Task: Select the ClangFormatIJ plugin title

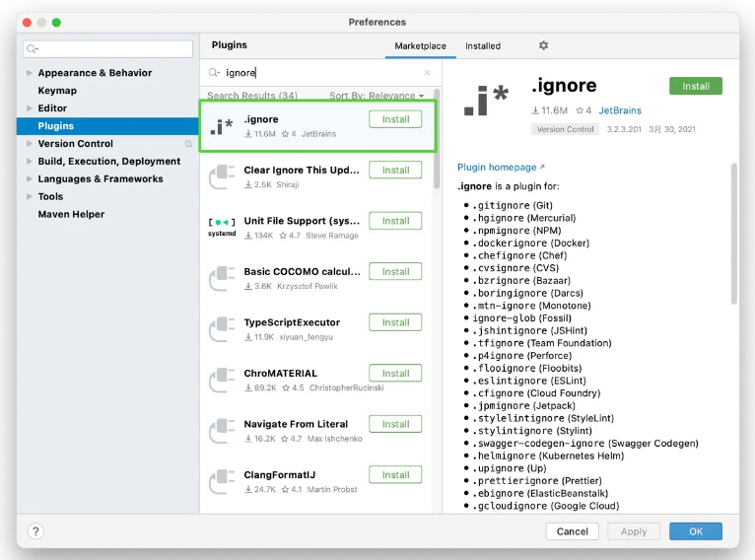Action: 279,475
